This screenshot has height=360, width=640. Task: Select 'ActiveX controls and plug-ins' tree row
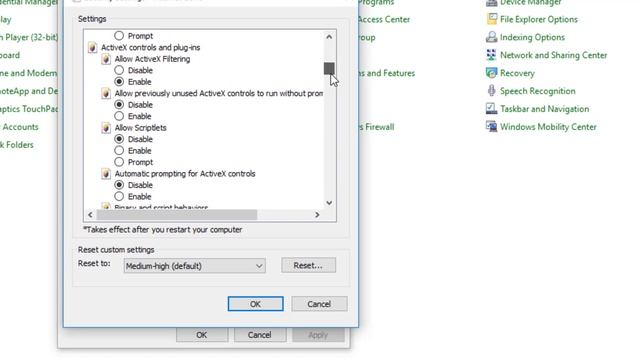point(151,47)
